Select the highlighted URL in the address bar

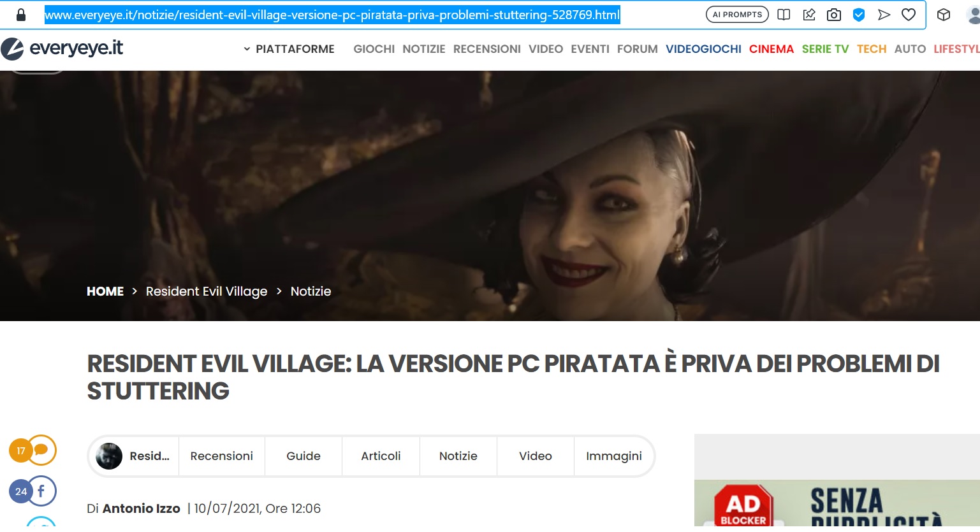(x=332, y=15)
